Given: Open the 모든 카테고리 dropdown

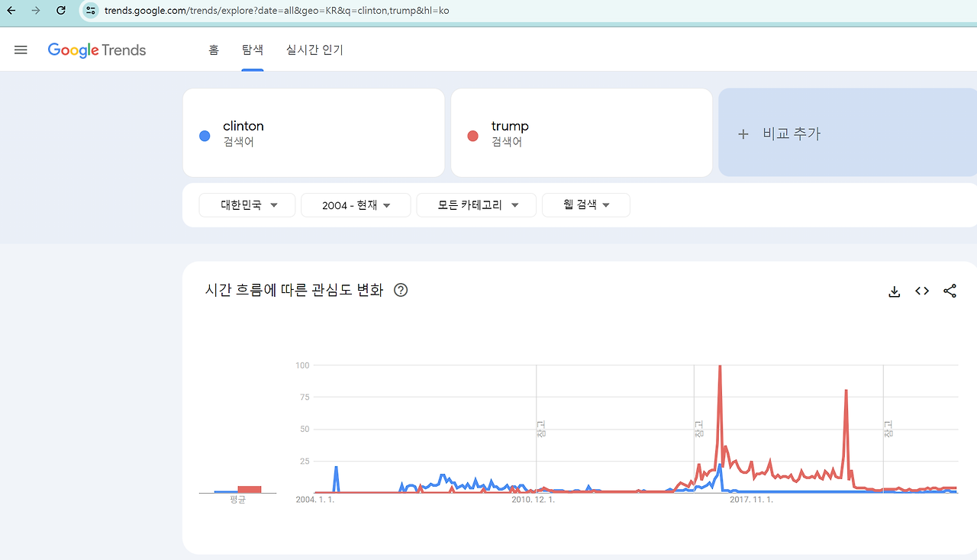Looking at the screenshot, I should [476, 205].
